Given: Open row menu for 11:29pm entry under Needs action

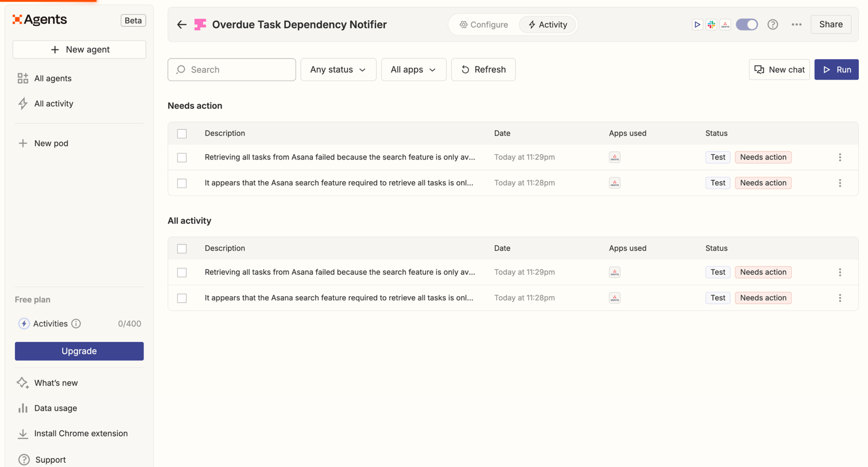Looking at the screenshot, I should (840, 157).
